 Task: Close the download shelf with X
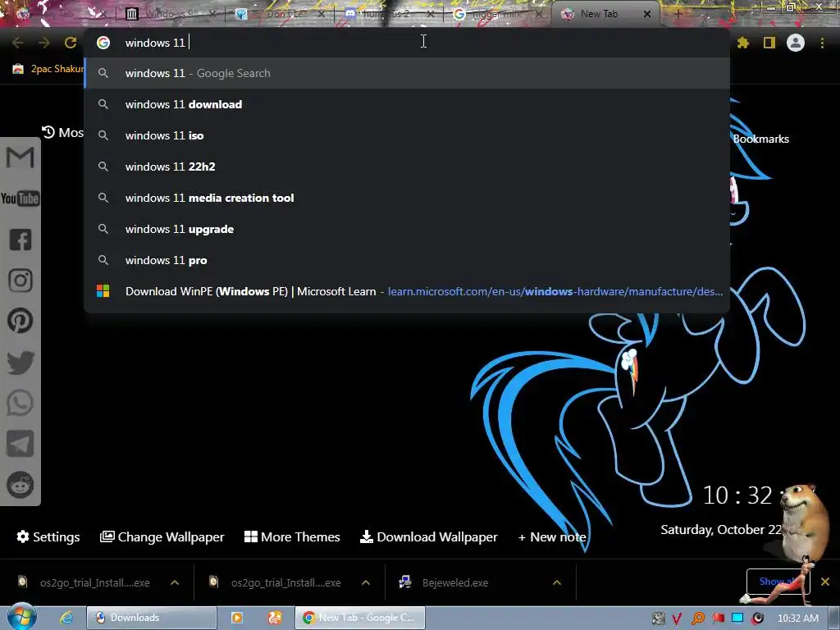pos(825,582)
